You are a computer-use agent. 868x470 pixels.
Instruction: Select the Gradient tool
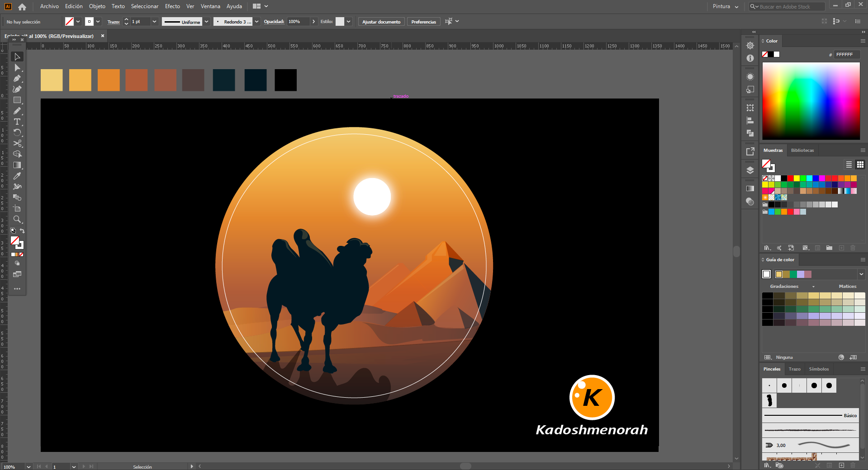pyautogui.click(x=17, y=165)
